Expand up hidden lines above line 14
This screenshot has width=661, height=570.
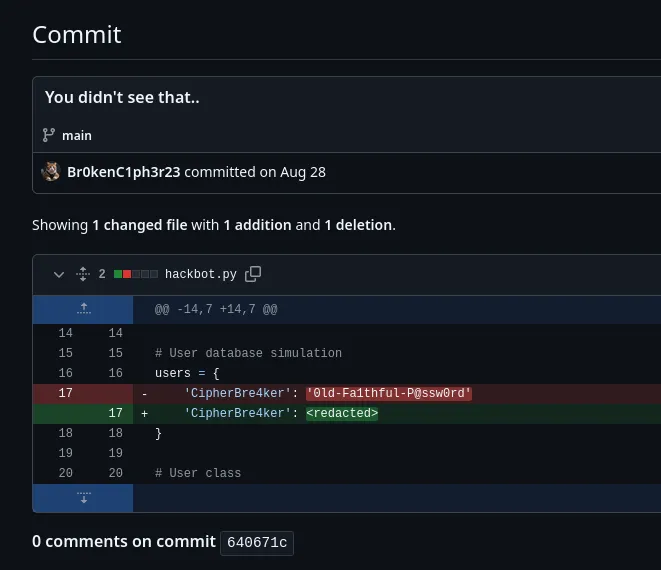83,309
